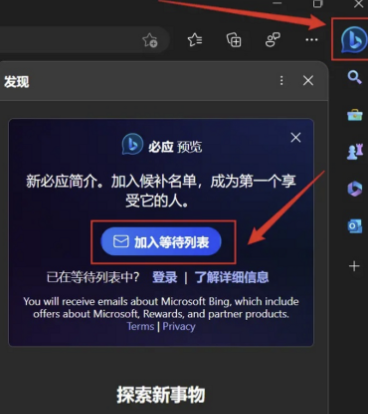
Task: Open the Tools briefcase sidebar icon
Action: 355,115
